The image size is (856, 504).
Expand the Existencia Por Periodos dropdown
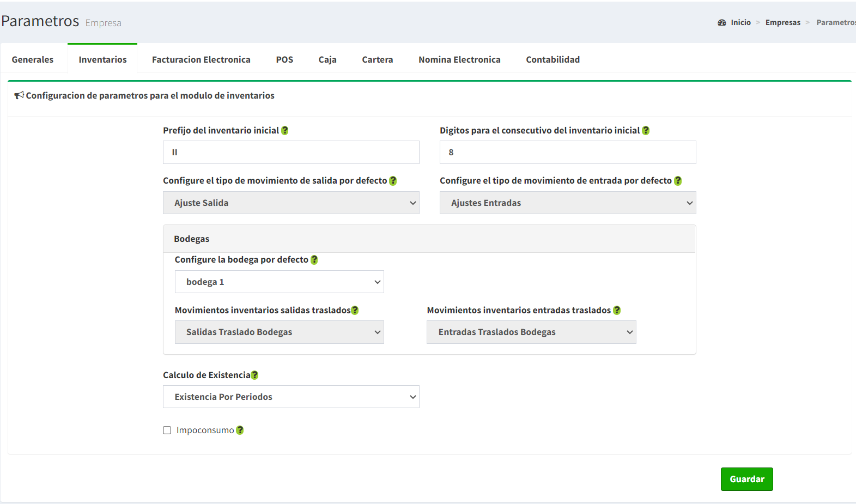pyautogui.click(x=291, y=397)
